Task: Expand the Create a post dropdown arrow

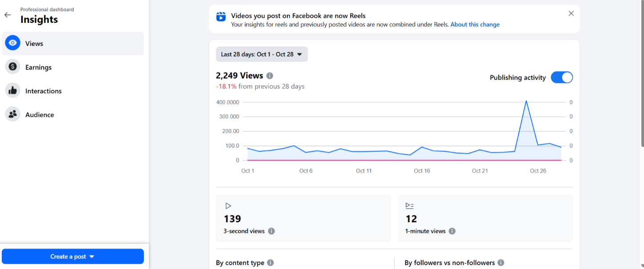Action: click(x=92, y=257)
